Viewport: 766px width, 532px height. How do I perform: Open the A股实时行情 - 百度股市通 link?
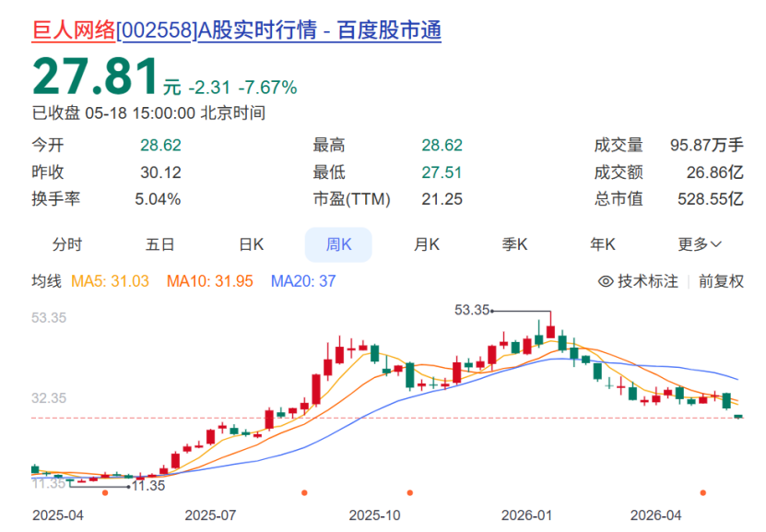320,30
